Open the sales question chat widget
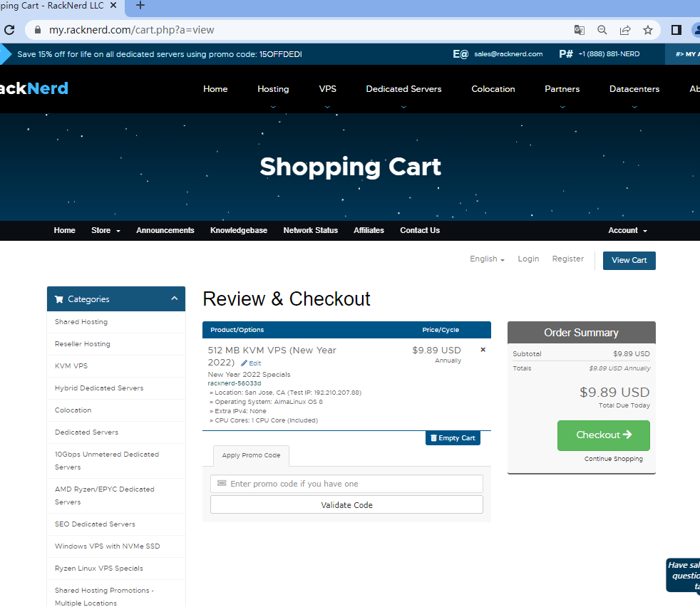 684,576
